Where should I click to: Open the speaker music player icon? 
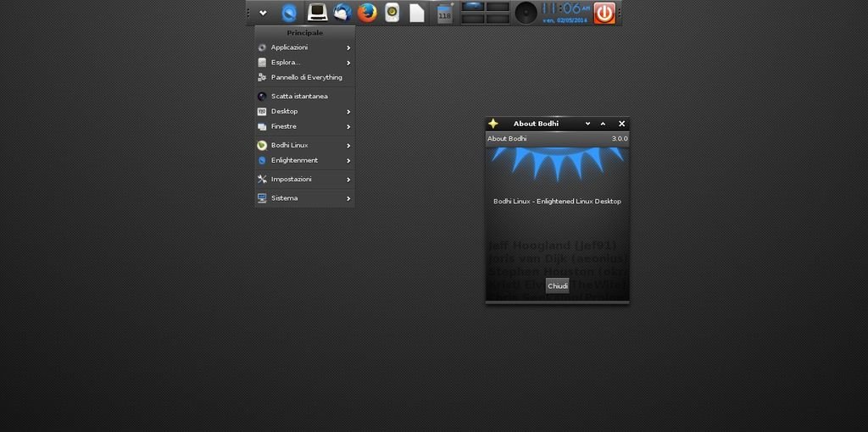[x=392, y=13]
